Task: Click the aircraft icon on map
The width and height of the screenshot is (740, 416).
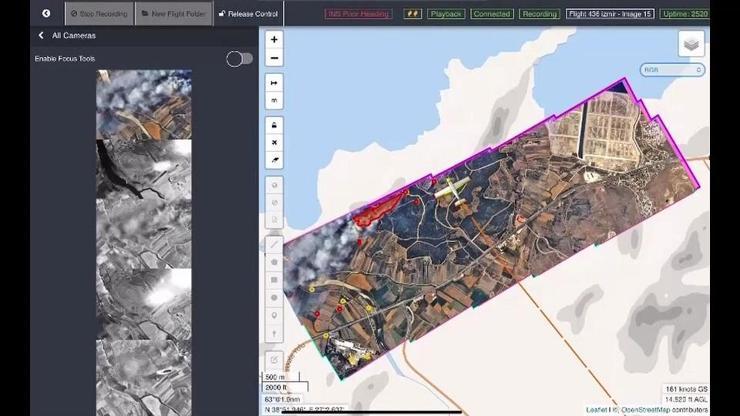Action: point(450,190)
